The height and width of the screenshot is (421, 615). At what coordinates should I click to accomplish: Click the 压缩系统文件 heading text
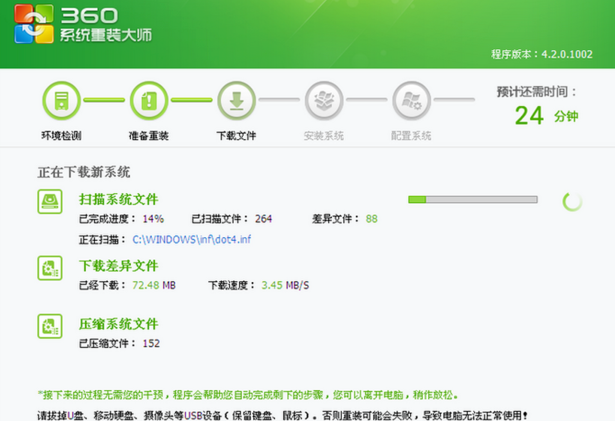click(118, 324)
